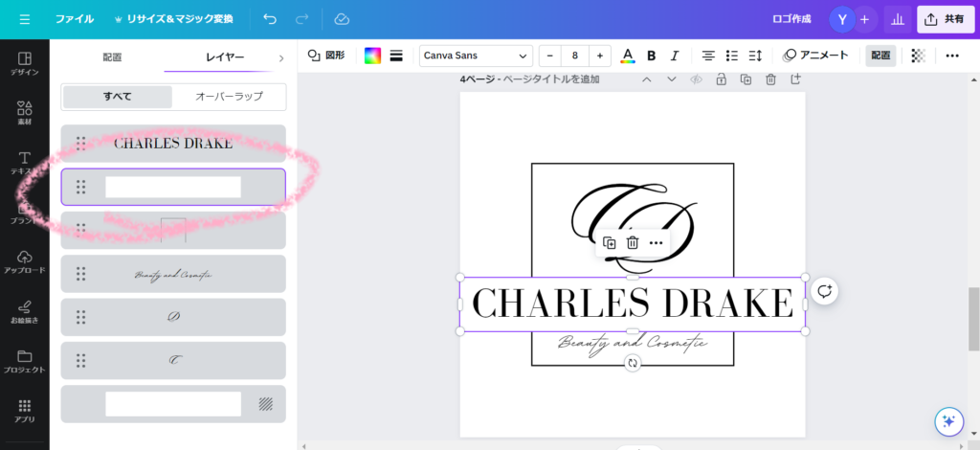Delete page 4 with trash icon

tap(770, 79)
